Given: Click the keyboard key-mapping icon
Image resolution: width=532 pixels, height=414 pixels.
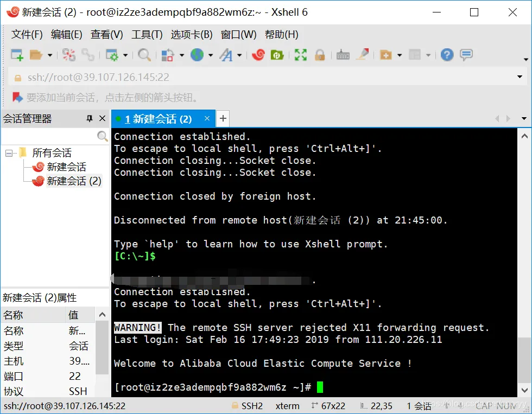Looking at the screenshot, I should tap(343, 55).
